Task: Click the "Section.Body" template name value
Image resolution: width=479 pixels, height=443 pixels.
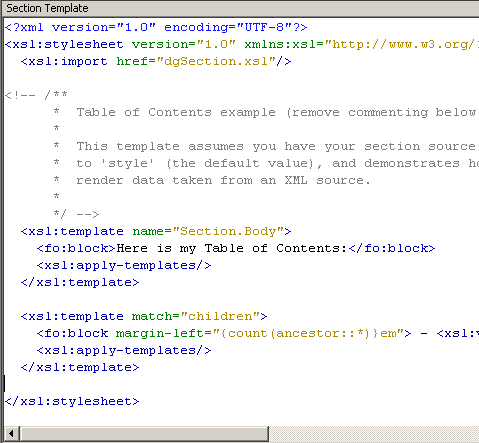Action: click(x=229, y=231)
